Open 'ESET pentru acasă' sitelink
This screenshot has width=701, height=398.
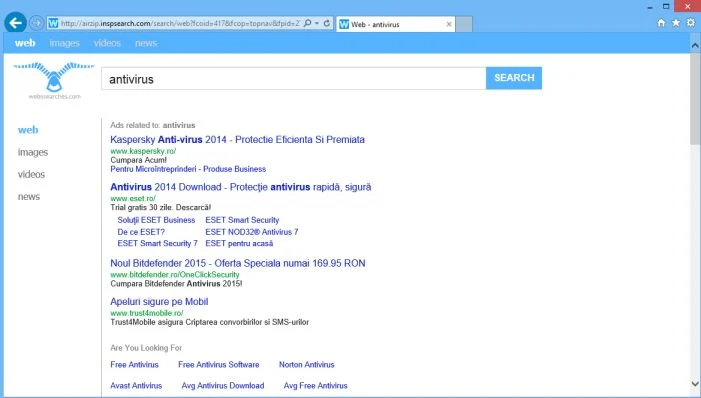click(x=239, y=244)
